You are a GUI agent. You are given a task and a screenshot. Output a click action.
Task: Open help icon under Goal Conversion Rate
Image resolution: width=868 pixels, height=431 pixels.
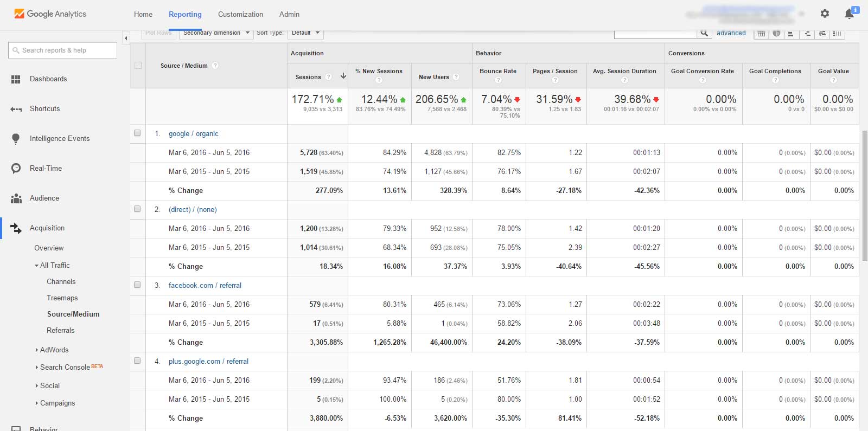pos(703,80)
